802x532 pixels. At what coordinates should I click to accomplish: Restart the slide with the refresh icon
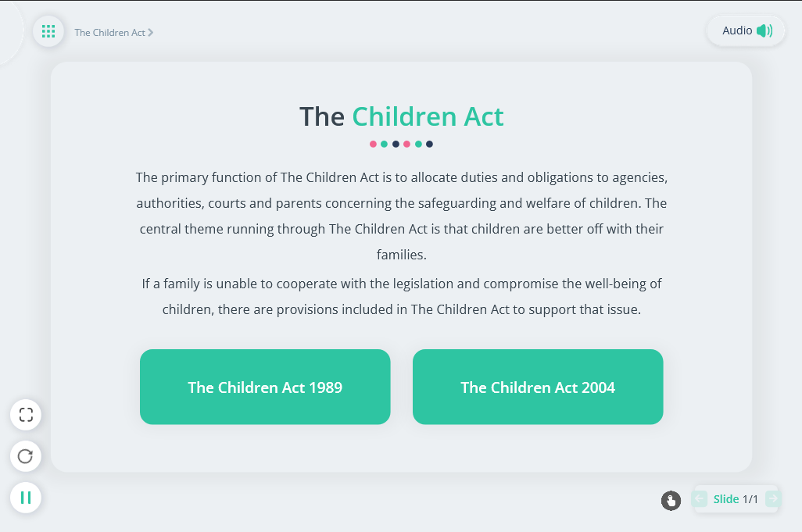coord(26,456)
